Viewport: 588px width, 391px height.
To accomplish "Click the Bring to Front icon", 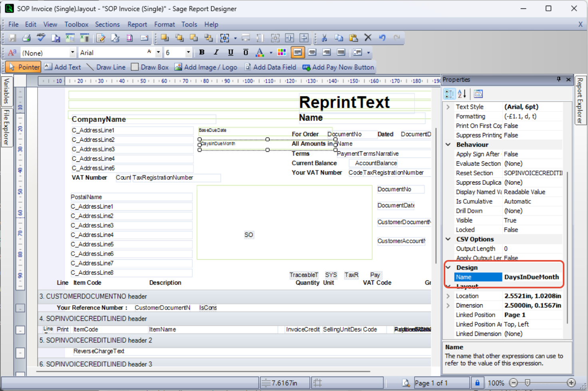I will click(x=165, y=38).
